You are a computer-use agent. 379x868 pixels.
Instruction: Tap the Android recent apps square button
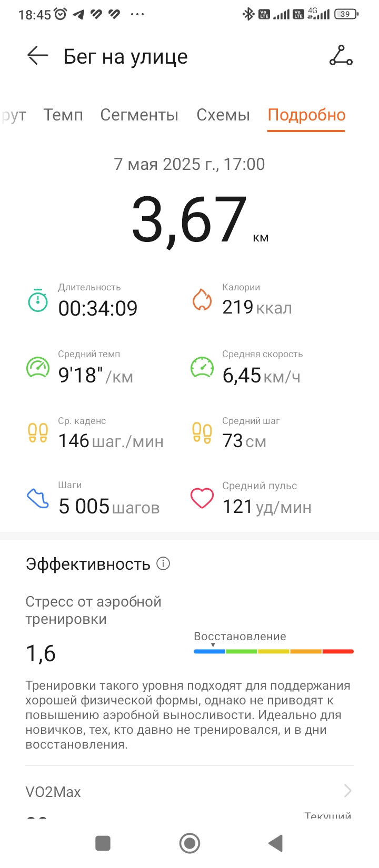click(x=103, y=843)
